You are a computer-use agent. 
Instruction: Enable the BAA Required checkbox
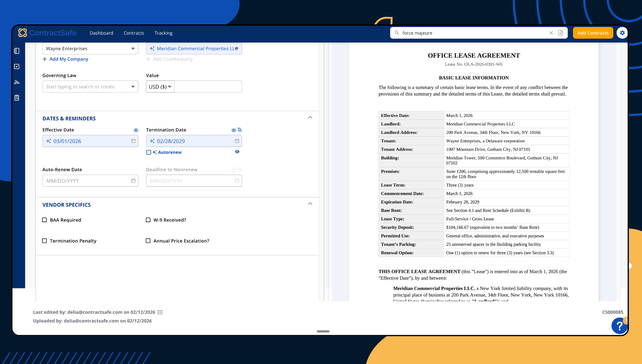point(45,220)
